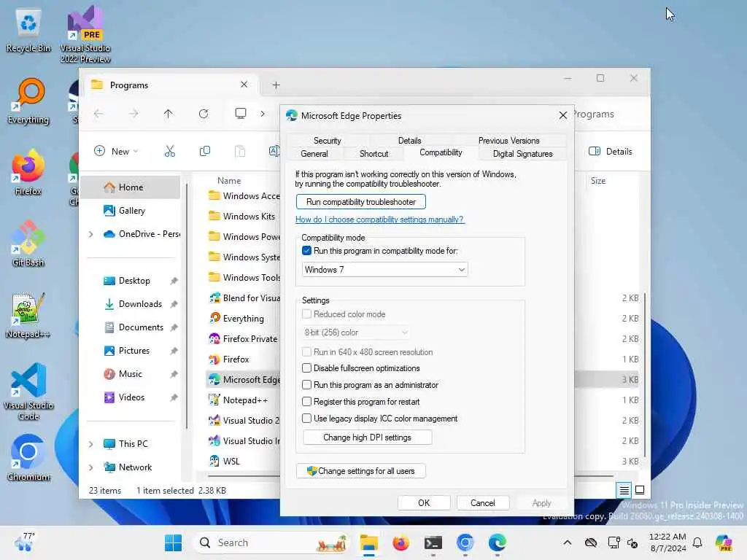The image size is (747, 560).
Task: Open Chromium desktop shortcut
Action: point(28,458)
